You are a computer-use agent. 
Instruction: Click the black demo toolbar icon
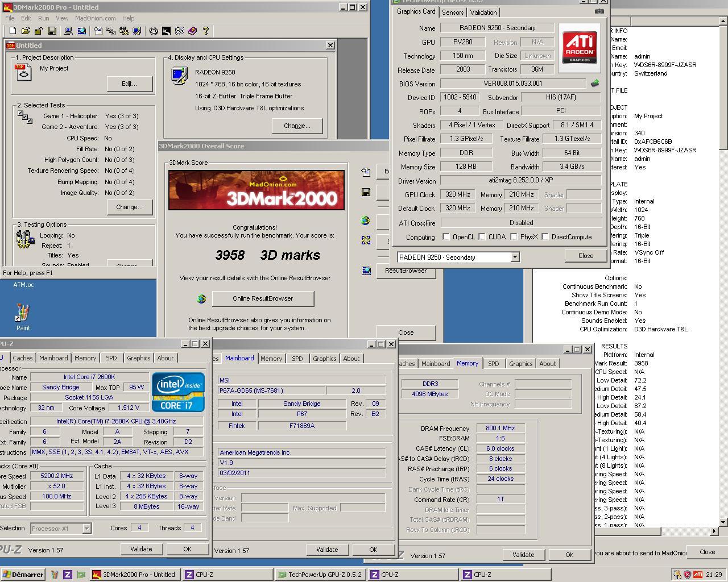166,31
